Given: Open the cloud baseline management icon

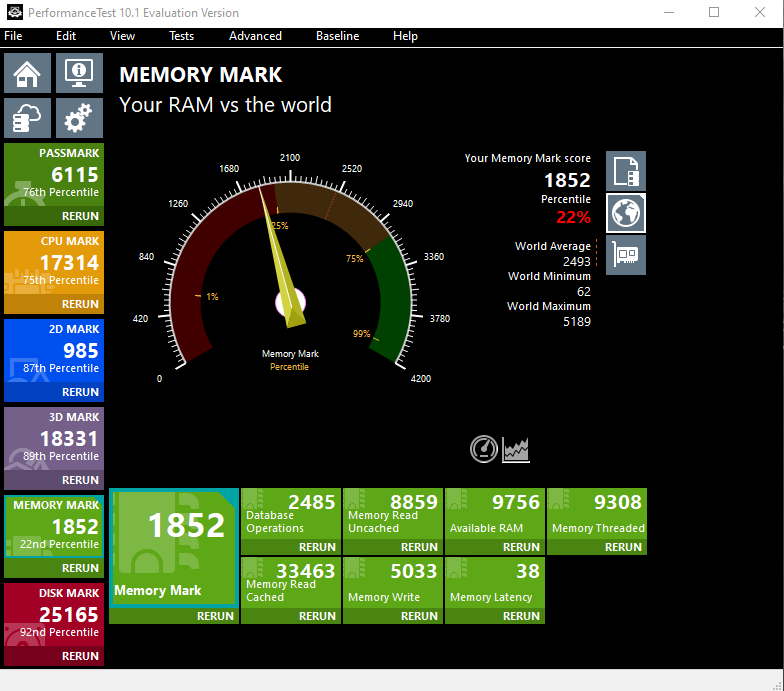Looking at the screenshot, I should (28, 118).
